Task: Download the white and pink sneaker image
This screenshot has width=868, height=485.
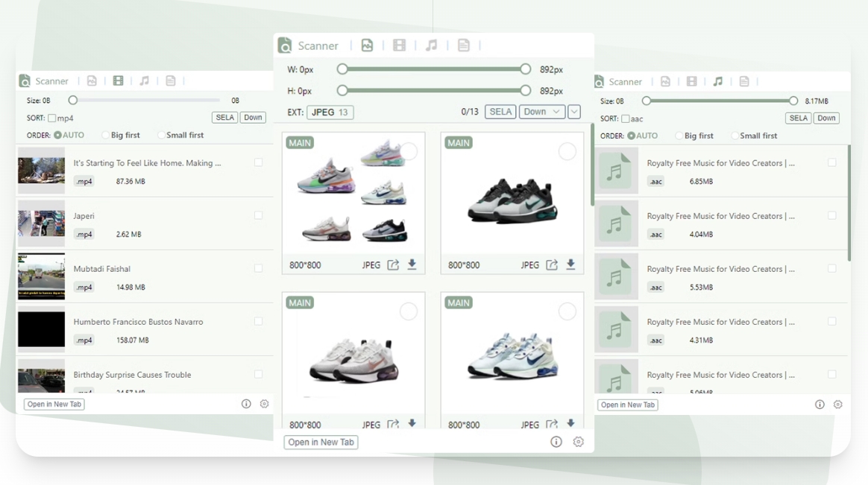Action: [x=412, y=424]
